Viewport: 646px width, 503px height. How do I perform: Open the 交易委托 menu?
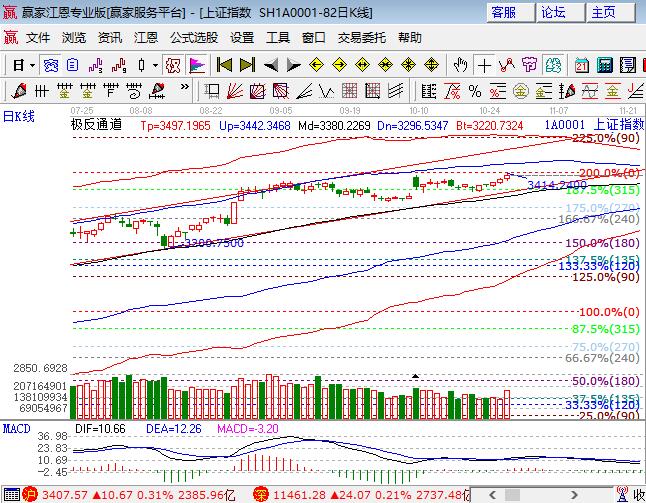(361, 38)
